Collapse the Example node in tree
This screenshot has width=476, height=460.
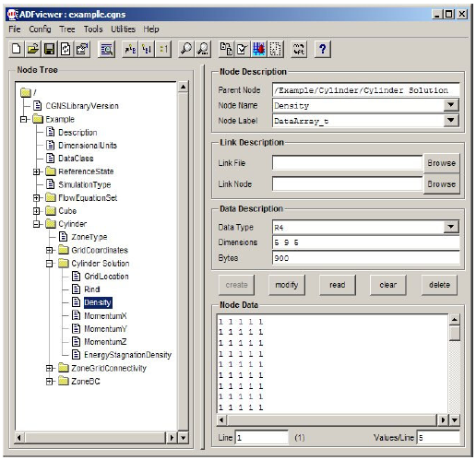23,119
